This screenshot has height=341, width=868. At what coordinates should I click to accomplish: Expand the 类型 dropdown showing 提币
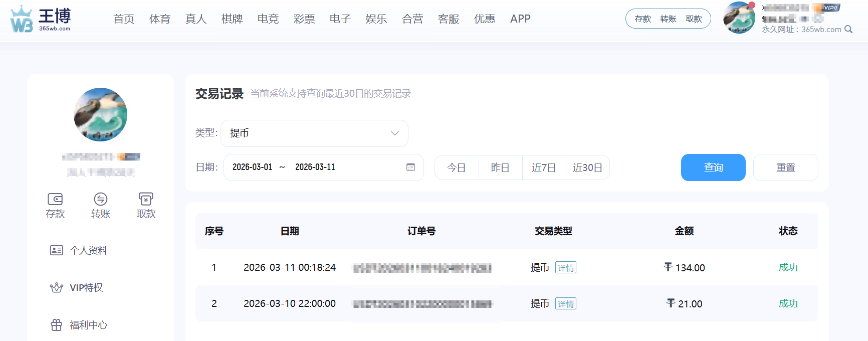point(314,133)
